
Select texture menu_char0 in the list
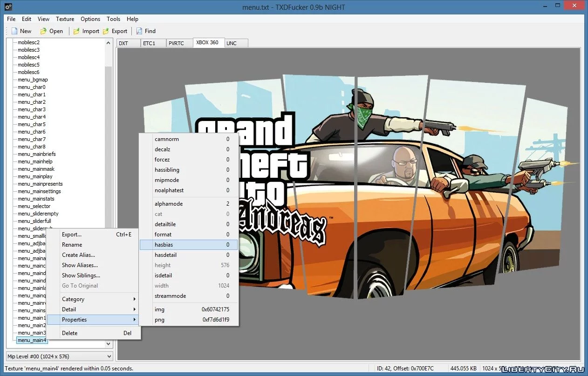click(31, 87)
